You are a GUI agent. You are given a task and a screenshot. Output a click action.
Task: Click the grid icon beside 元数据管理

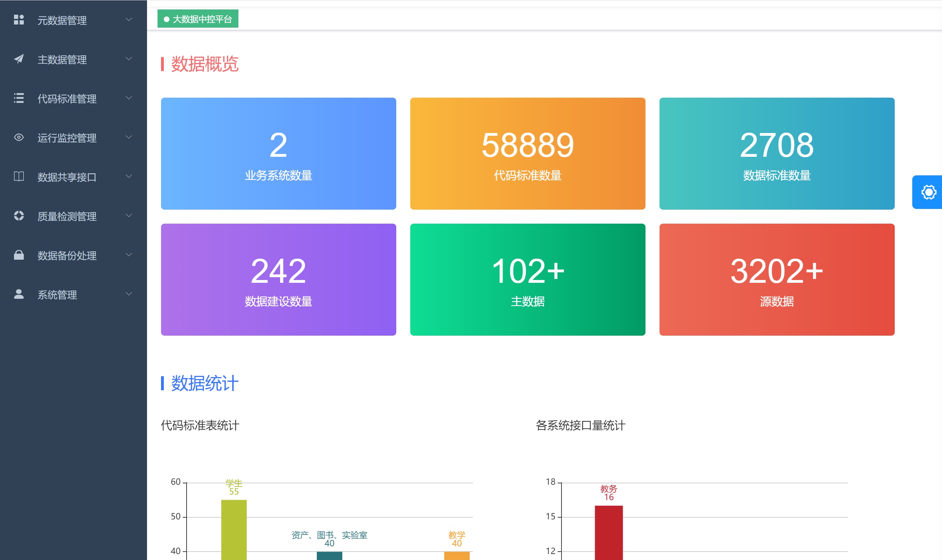pos(19,20)
